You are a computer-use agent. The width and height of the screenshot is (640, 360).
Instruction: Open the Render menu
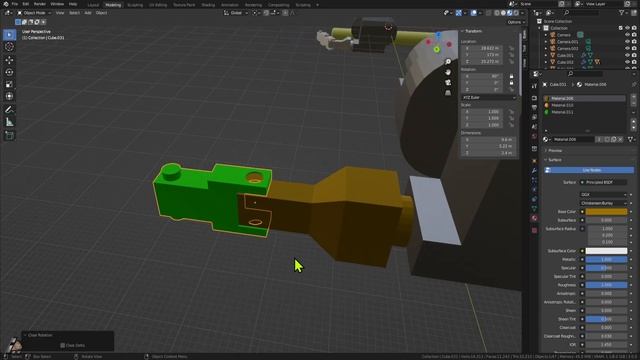[x=40, y=4]
